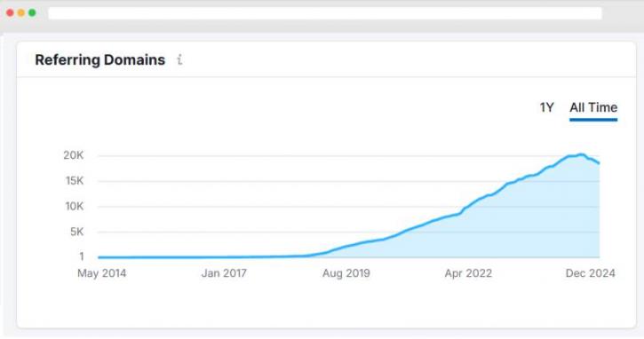Click the browser address bar
644x339 pixels.
pyautogui.click(x=325, y=13)
